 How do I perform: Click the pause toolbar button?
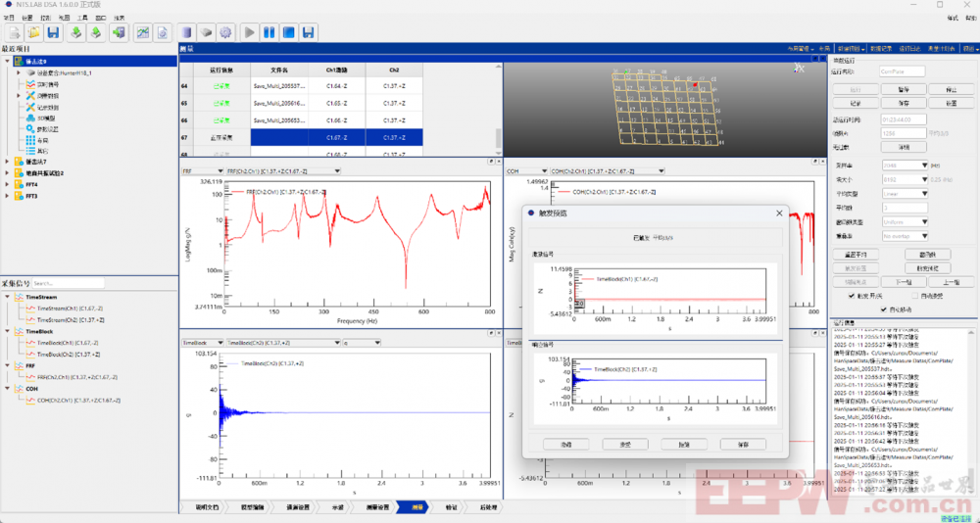coord(269,32)
